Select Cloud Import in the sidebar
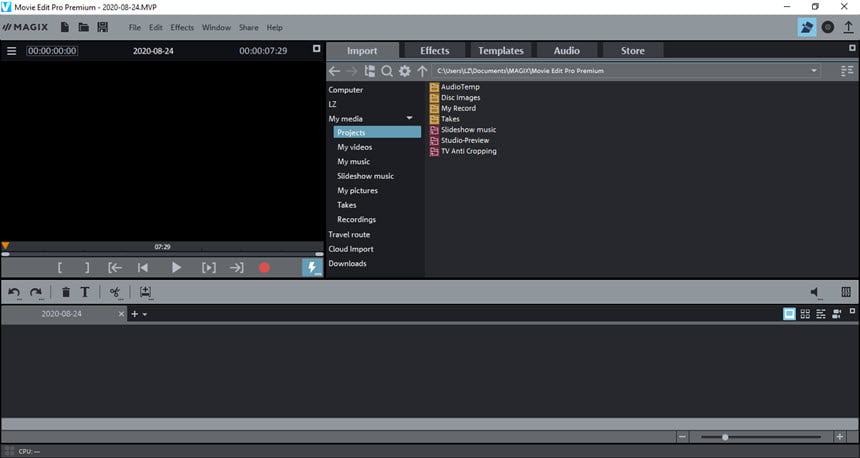 pyautogui.click(x=350, y=249)
